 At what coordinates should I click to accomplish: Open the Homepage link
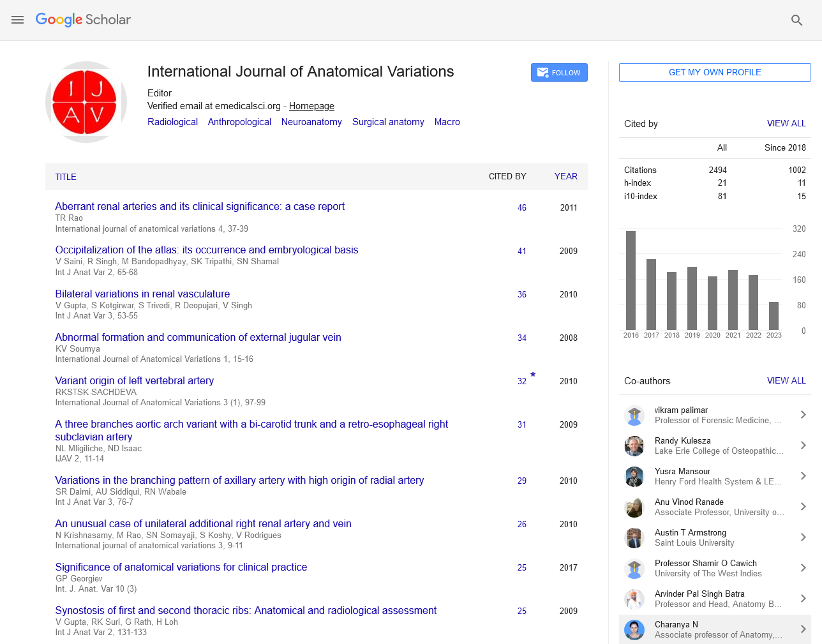(x=311, y=106)
